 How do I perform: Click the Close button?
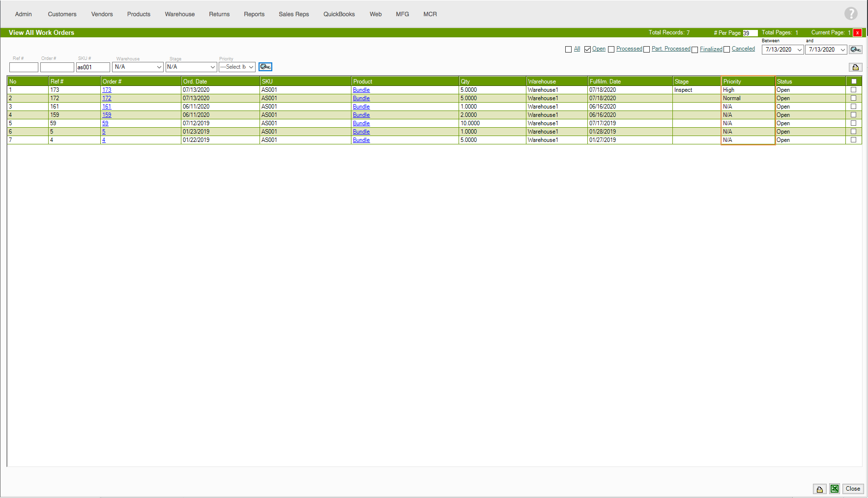(x=853, y=489)
